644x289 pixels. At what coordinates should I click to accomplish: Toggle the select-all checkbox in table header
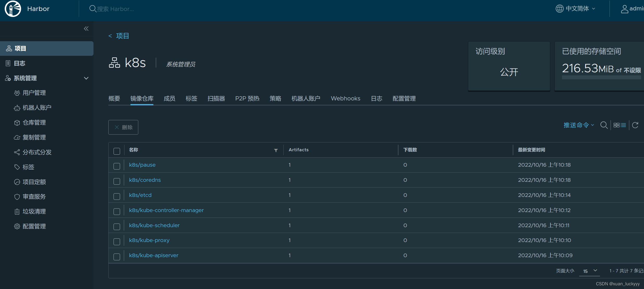click(x=117, y=151)
